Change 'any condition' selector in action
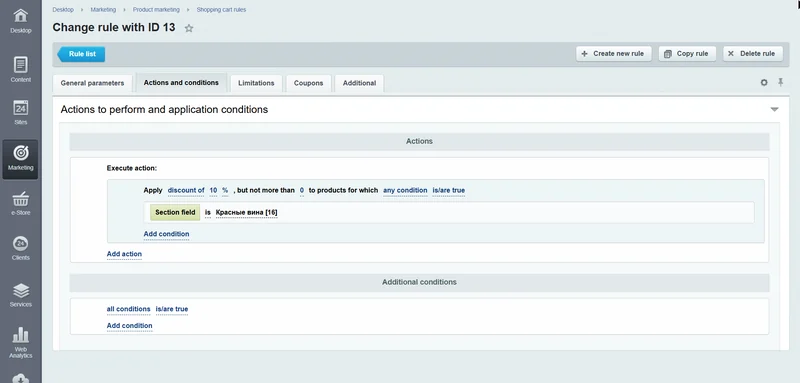The width and height of the screenshot is (800, 383). click(x=405, y=190)
